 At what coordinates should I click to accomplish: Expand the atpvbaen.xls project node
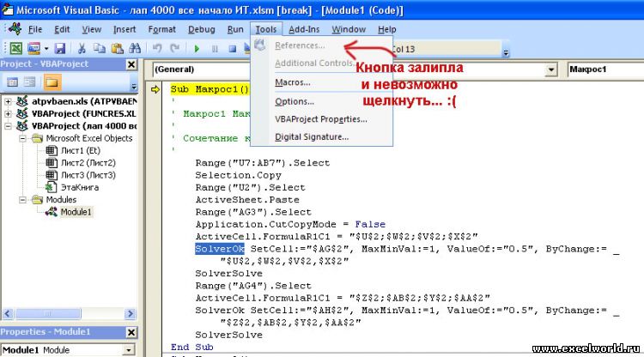point(9,102)
